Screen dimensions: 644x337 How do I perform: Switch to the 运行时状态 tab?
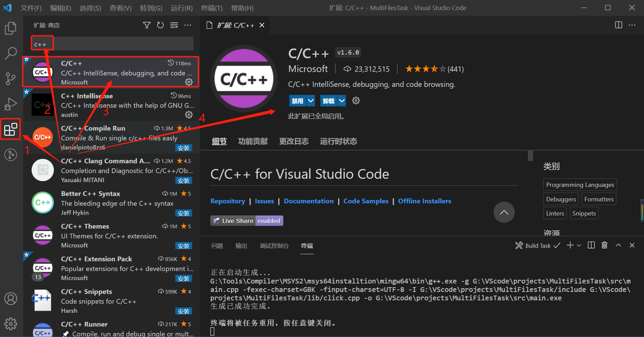(x=338, y=141)
